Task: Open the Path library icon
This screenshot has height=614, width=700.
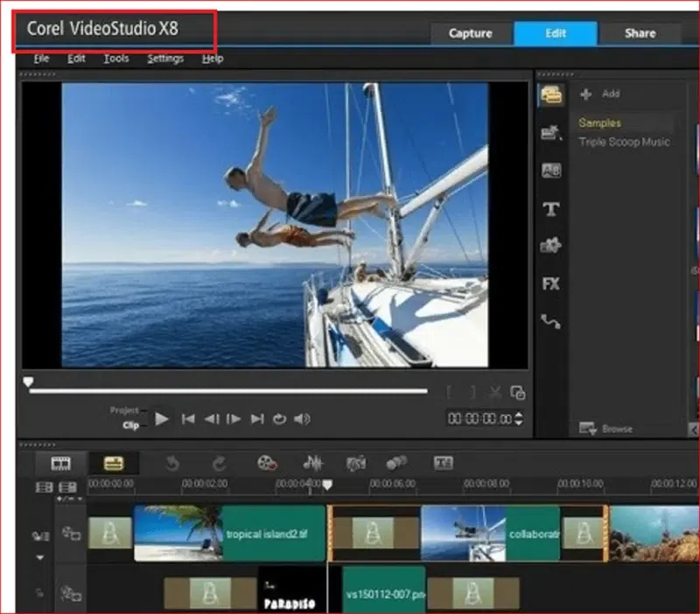Action: click(x=551, y=321)
